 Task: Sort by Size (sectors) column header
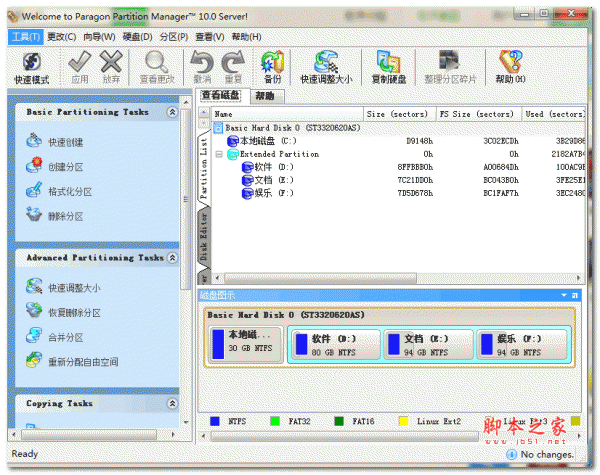pyautogui.click(x=399, y=114)
